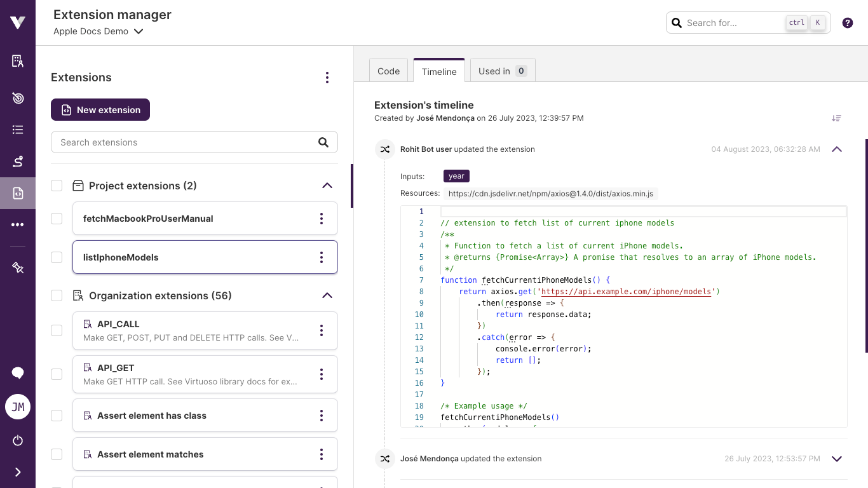Screen dimensions: 868x488
Task: Open the help question mark icon
Action: pyautogui.click(x=848, y=23)
